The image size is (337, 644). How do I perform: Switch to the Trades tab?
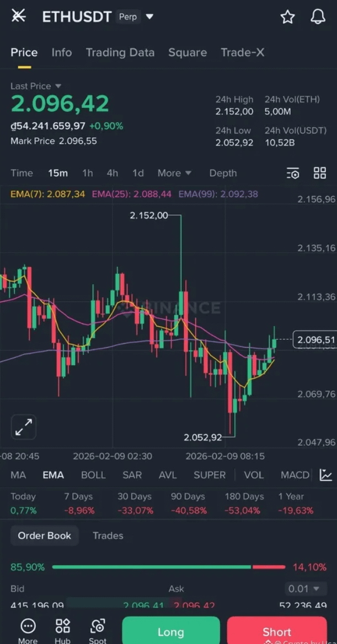(108, 535)
